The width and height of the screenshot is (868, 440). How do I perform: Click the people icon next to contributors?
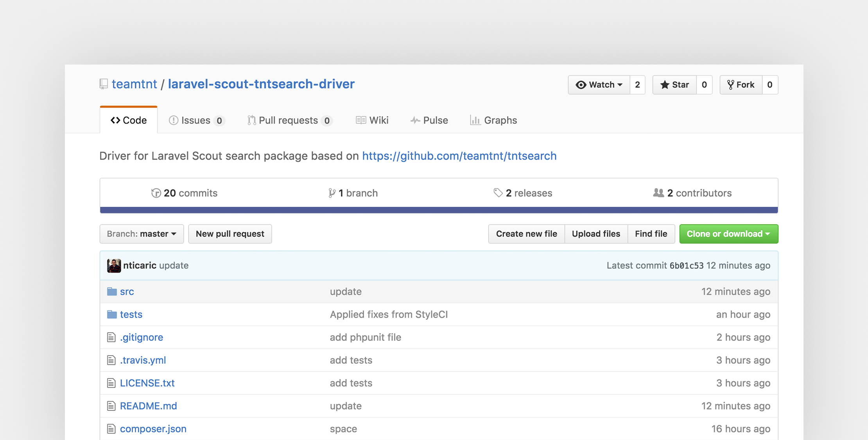[x=658, y=193]
